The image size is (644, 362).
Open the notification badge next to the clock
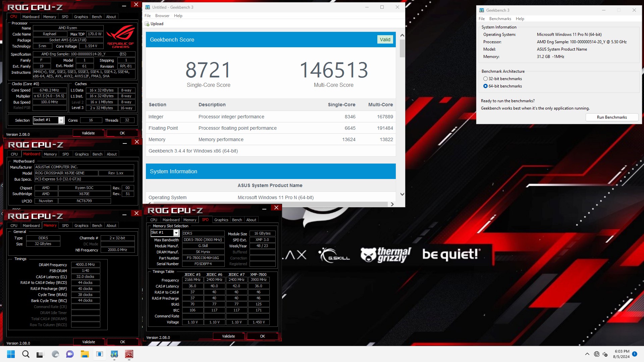pyautogui.click(x=635, y=354)
